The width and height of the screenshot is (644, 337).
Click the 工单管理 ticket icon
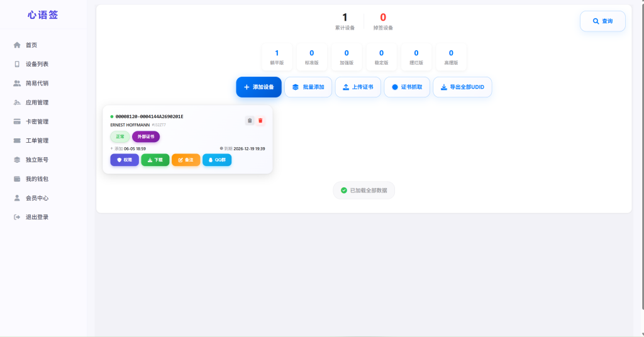click(x=17, y=141)
